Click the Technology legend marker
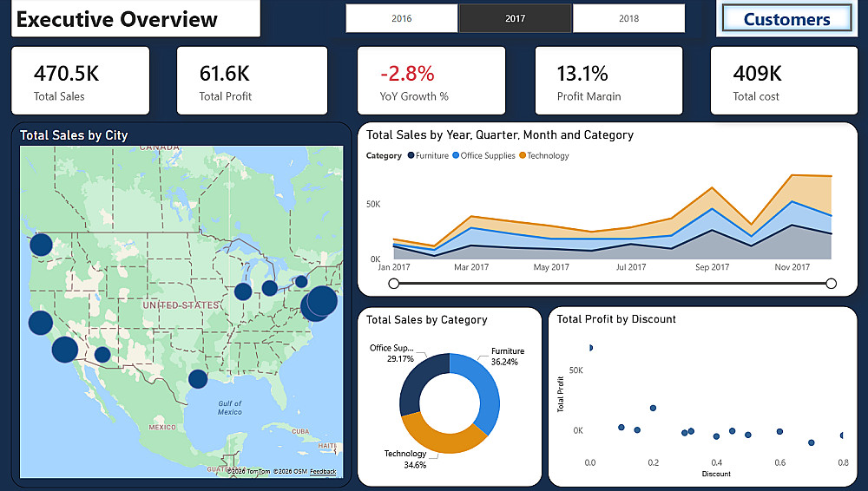The width and height of the screenshot is (868, 491). tap(522, 155)
